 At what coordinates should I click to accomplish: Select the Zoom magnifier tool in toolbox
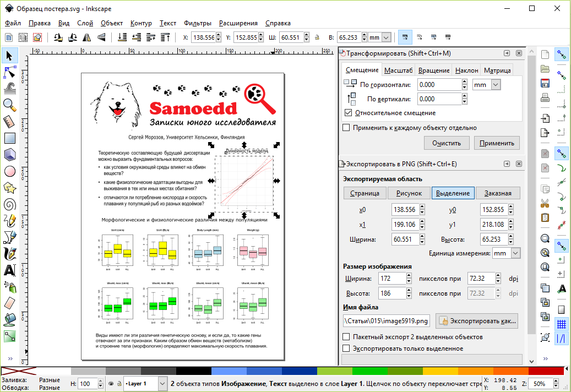click(x=9, y=104)
